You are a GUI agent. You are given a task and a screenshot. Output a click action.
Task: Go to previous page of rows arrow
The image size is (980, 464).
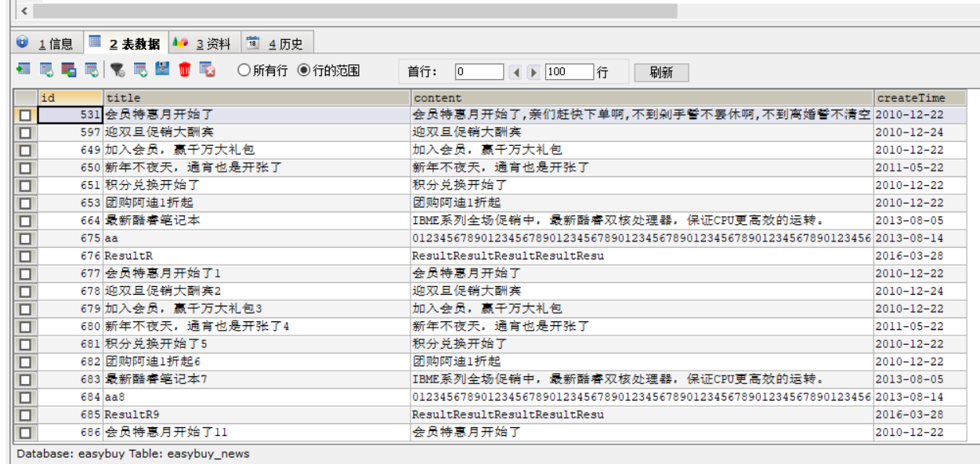tap(515, 72)
